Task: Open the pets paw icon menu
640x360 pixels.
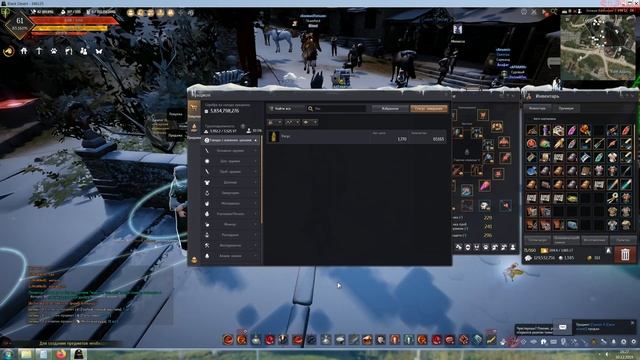Action: pos(54,51)
